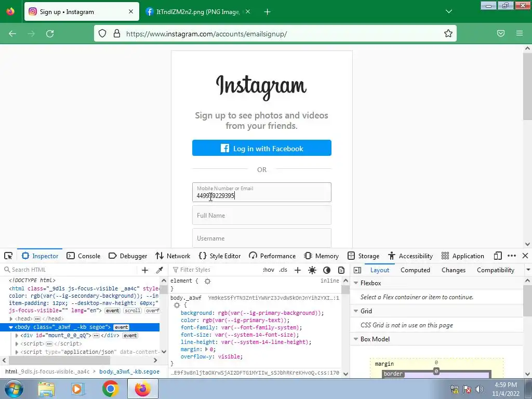Click the Search HTML field
Viewport: 532px width, 399px height.
click(x=70, y=270)
